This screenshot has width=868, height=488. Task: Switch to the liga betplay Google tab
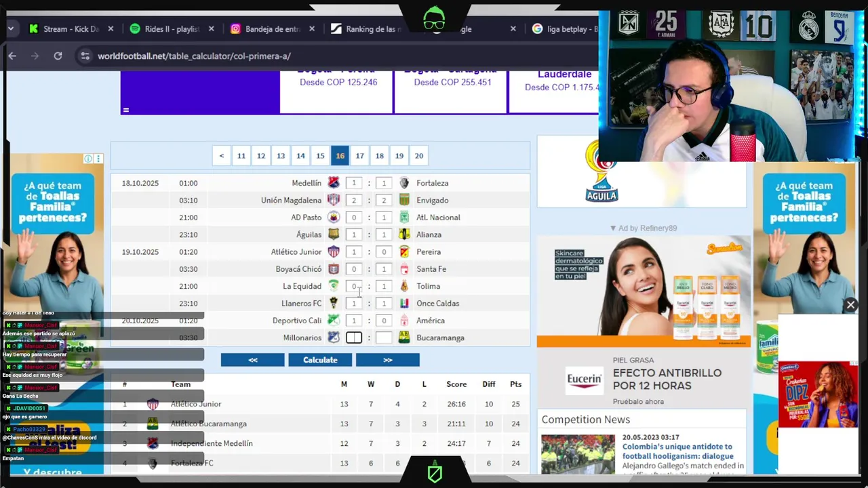coord(565,29)
